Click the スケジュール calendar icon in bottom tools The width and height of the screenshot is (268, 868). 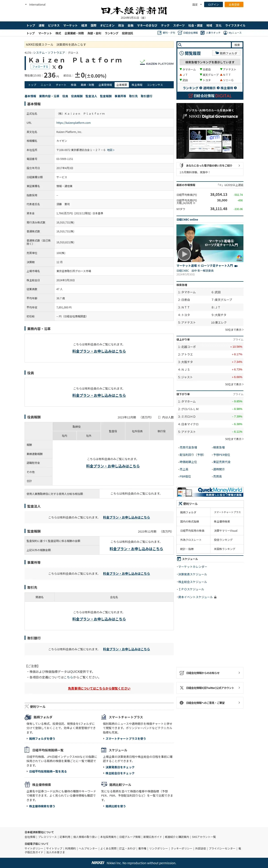point(104,750)
